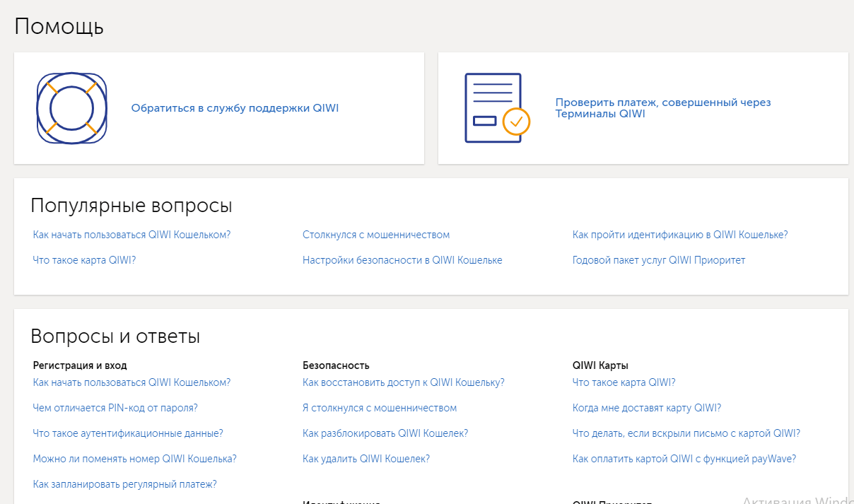Image resolution: width=854 pixels, height=504 pixels.
Task: Open 'Как удалить QIWI Кошелек?'
Action: (366, 459)
